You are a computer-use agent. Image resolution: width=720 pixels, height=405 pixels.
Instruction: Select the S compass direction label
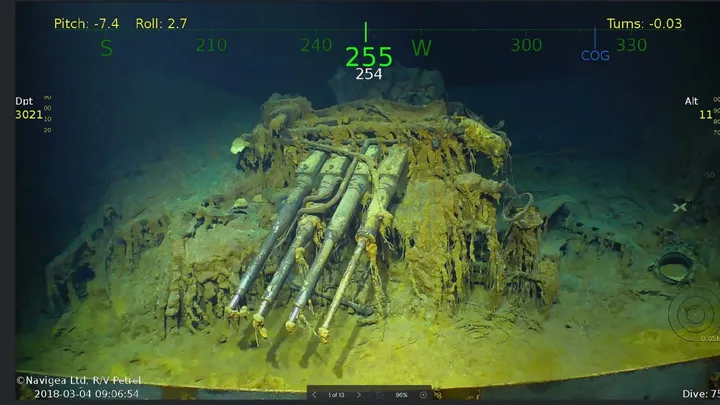click(x=106, y=48)
